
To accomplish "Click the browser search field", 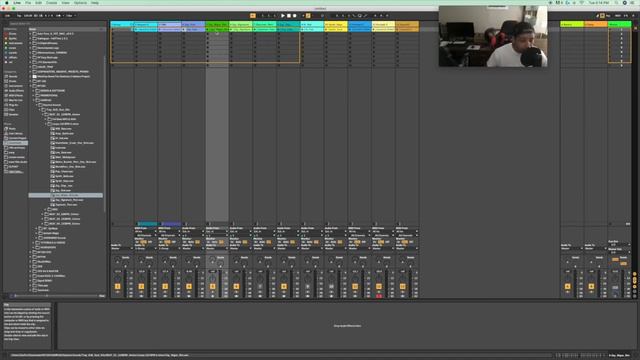I will [x=55, y=24].
